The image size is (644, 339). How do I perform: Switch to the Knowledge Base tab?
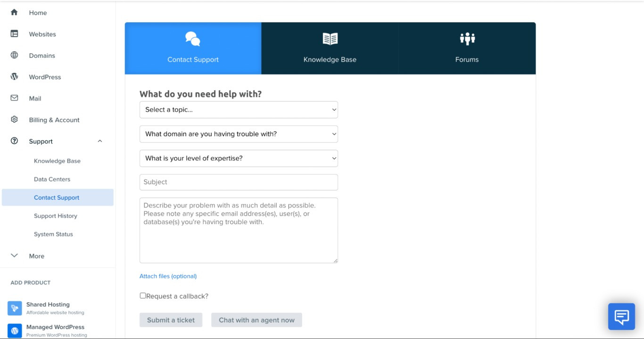[x=330, y=48]
